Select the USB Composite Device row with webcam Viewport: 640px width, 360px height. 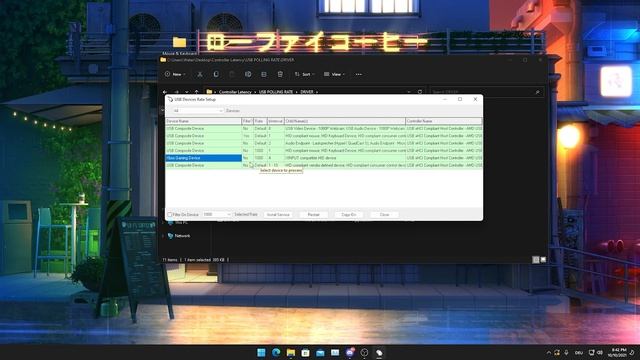(324, 129)
